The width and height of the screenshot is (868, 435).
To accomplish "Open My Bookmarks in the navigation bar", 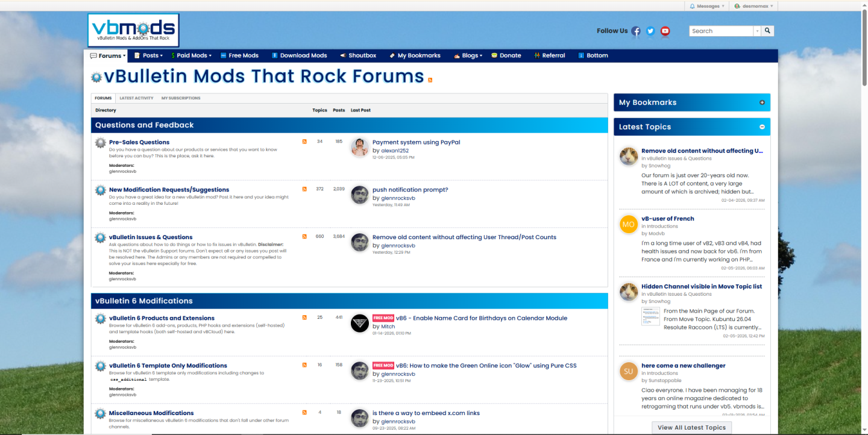I will pyautogui.click(x=415, y=55).
